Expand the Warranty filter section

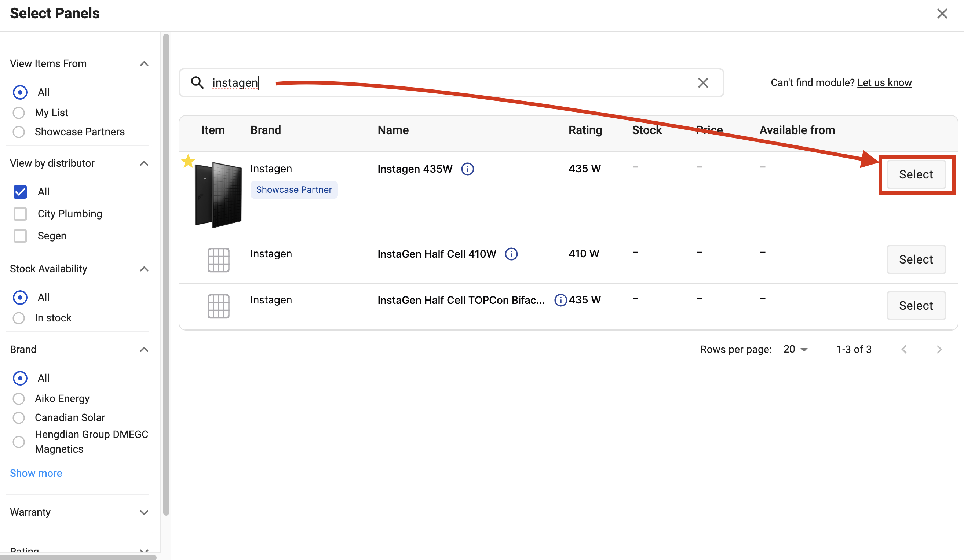coord(144,513)
